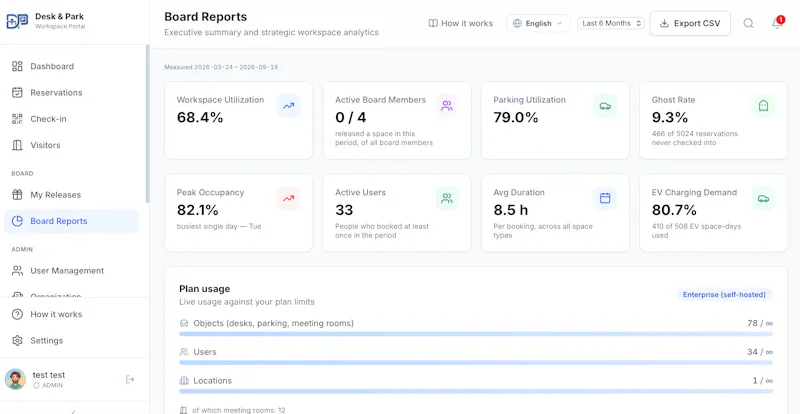Click the Users usage progress bar
The height and width of the screenshot is (414, 800).
pyautogui.click(x=476, y=363)
